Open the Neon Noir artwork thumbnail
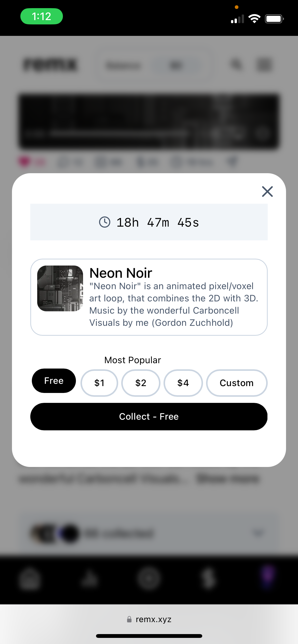 point(60,288)
